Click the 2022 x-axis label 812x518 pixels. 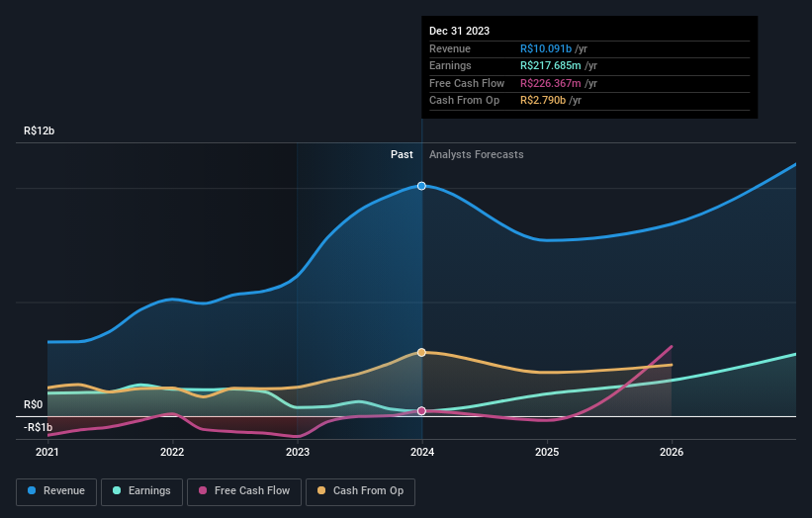coord(172,452)
